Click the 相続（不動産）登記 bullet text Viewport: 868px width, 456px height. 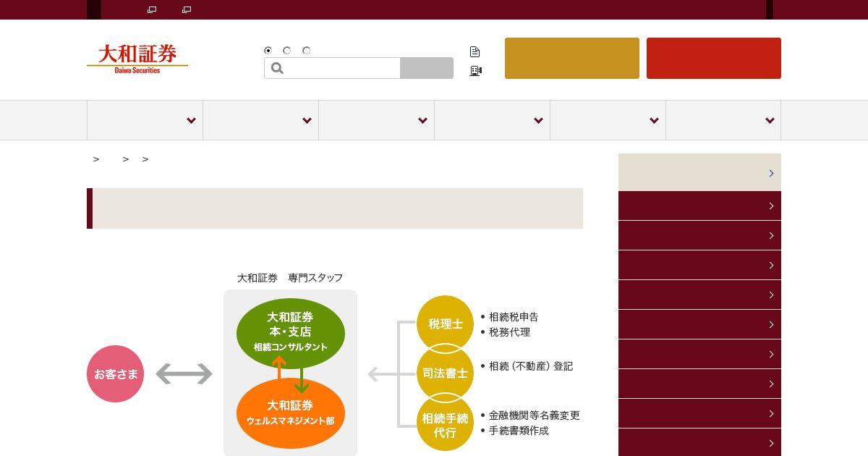pyautogui.click(x=531, y=366)
